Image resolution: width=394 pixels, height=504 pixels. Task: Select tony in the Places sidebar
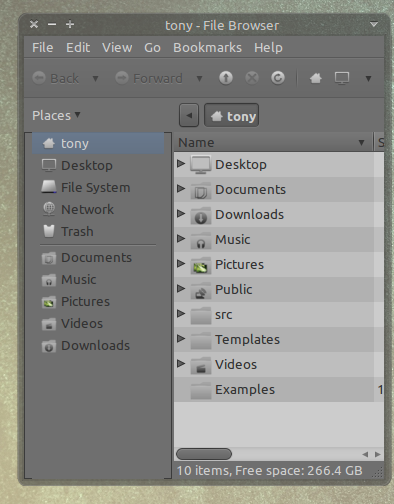click(98, 143)
